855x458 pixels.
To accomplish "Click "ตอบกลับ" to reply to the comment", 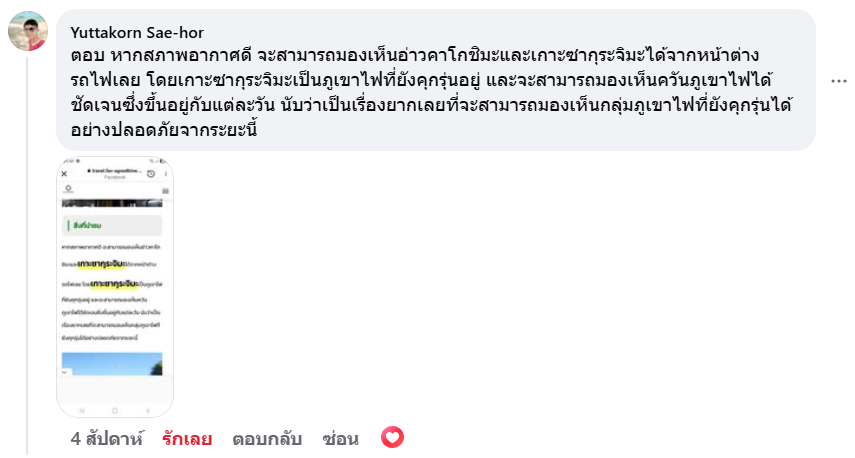I will click(x=267, y=438).
